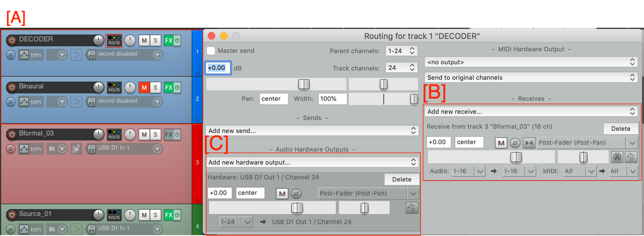Solo the Source_01 track
The width and height of the screenshot is (644, 236).
coord(155,215)
